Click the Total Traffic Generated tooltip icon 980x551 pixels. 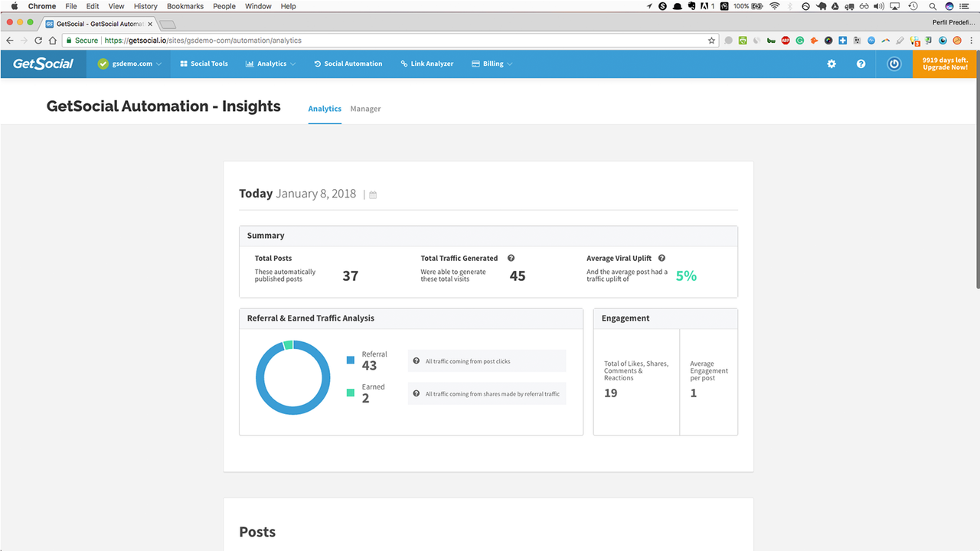click(x=511, y=258)
